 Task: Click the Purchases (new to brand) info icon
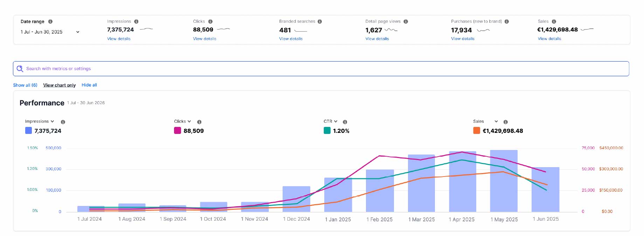507,21
